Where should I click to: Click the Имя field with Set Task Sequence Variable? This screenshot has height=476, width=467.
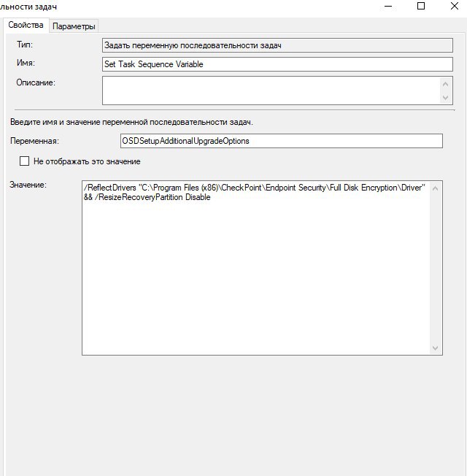(277, 64)
